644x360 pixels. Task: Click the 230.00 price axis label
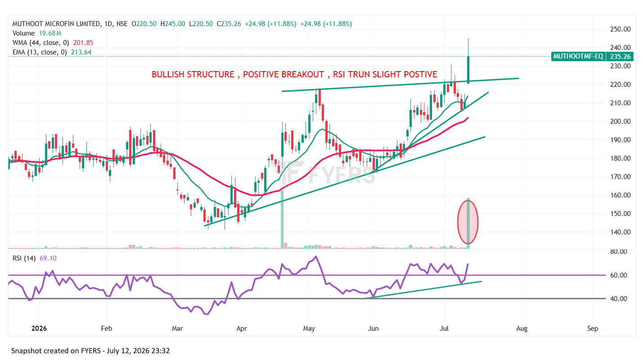click(620, 66)
